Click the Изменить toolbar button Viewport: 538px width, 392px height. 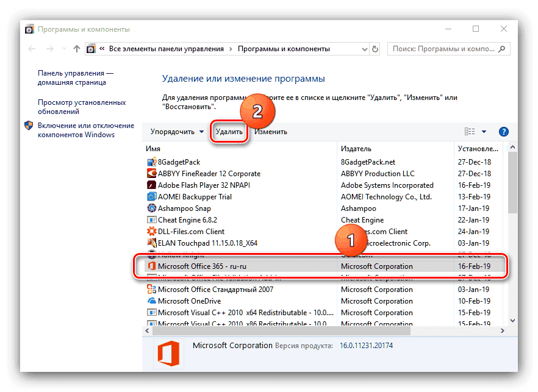(271, 132)
